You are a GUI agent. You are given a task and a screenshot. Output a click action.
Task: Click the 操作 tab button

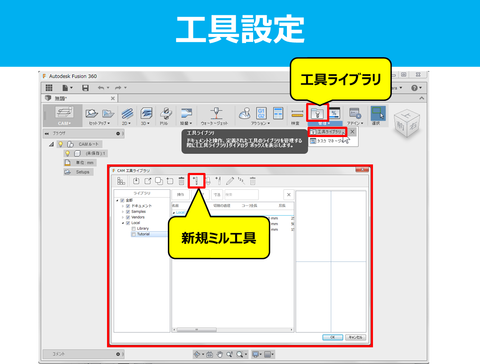[181, 194]
